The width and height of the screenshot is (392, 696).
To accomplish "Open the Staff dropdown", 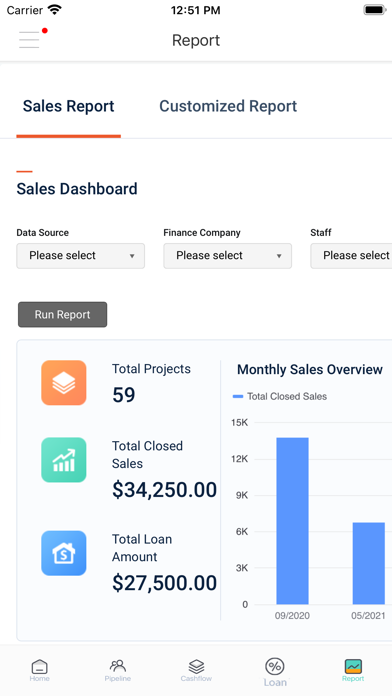I will pos(351,256).
